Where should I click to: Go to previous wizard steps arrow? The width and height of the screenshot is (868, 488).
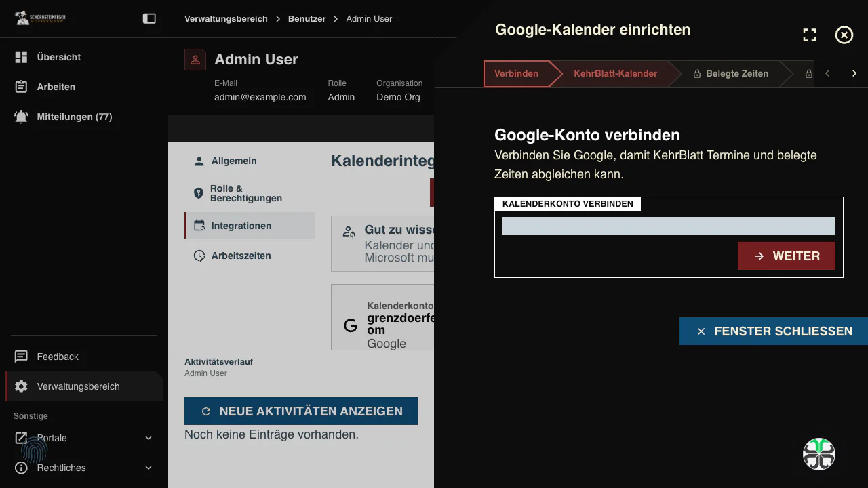pyautogui.click(x=827, y=73)
